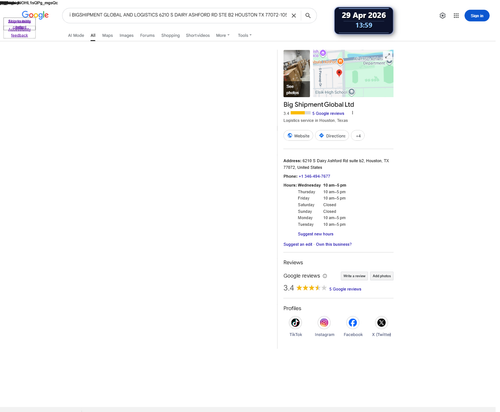Click inside the search query field
The height and width of the screenshot is (412, 500).
tap(178, 15)
